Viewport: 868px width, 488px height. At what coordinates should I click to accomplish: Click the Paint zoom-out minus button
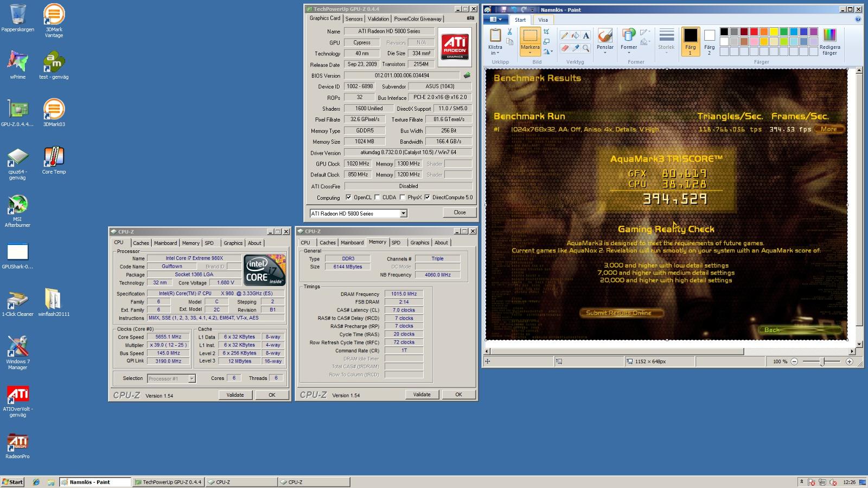point(794,362)
